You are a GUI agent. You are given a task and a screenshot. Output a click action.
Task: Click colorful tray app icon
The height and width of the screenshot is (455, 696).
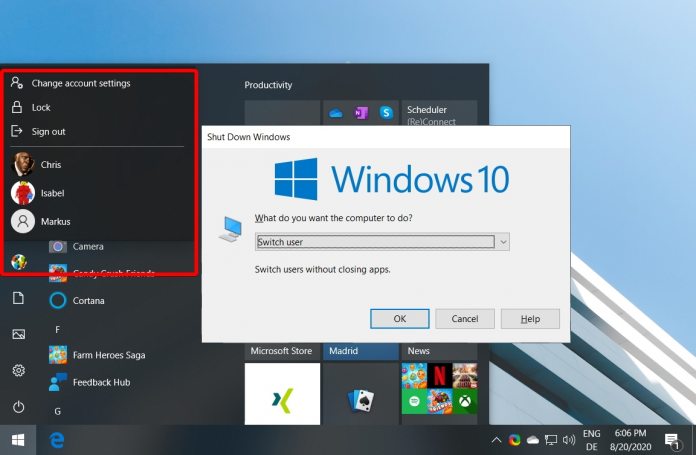click(514, 440)
